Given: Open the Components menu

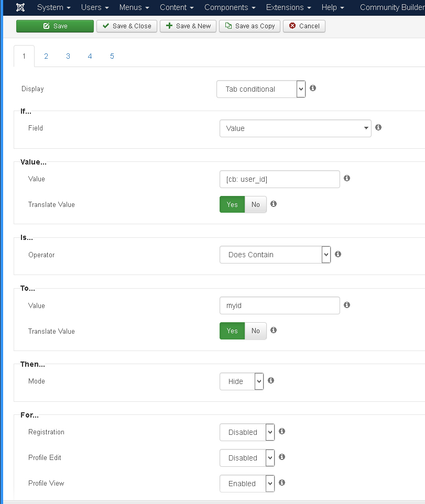Looking at the screenshot, I should (x=230, y=7).
